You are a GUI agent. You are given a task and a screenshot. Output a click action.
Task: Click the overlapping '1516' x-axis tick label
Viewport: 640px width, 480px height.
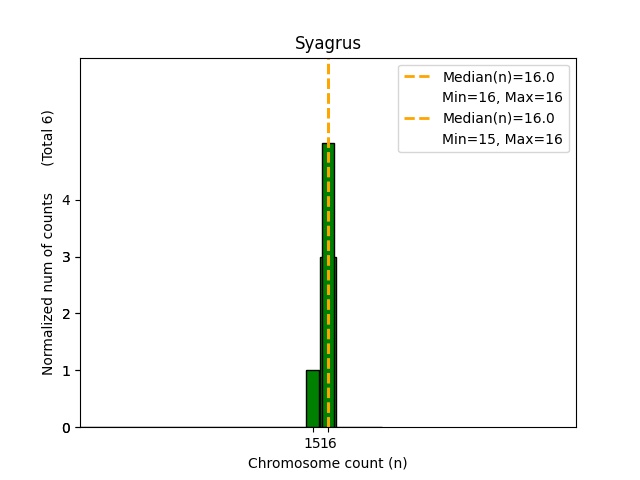(x=320, y=443)
